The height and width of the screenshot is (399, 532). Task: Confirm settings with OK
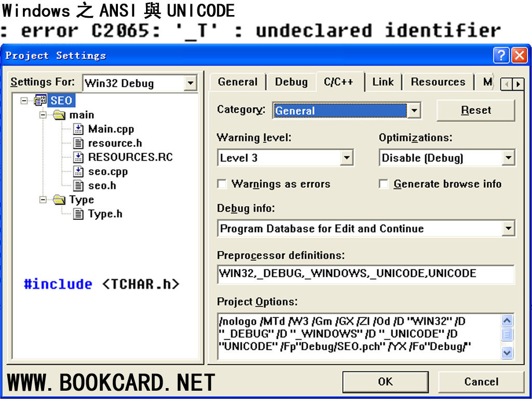pyautogui.click(x=385, y=382)
